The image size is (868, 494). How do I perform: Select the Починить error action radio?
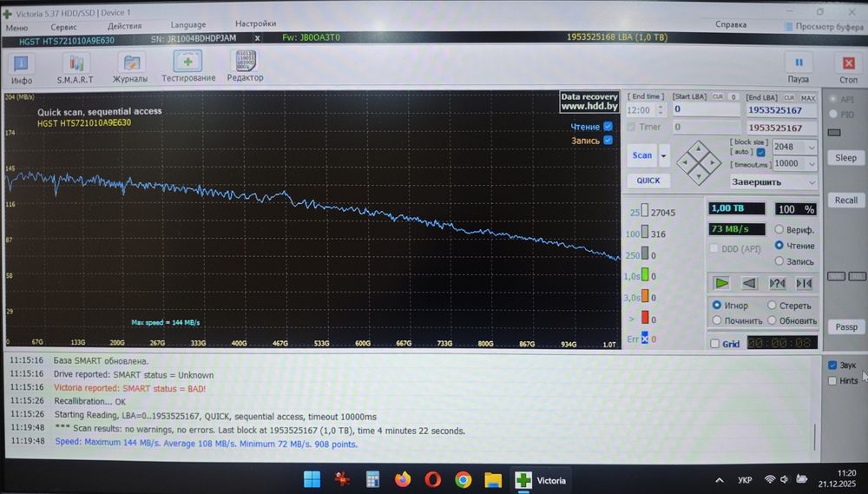pos(716,320)
